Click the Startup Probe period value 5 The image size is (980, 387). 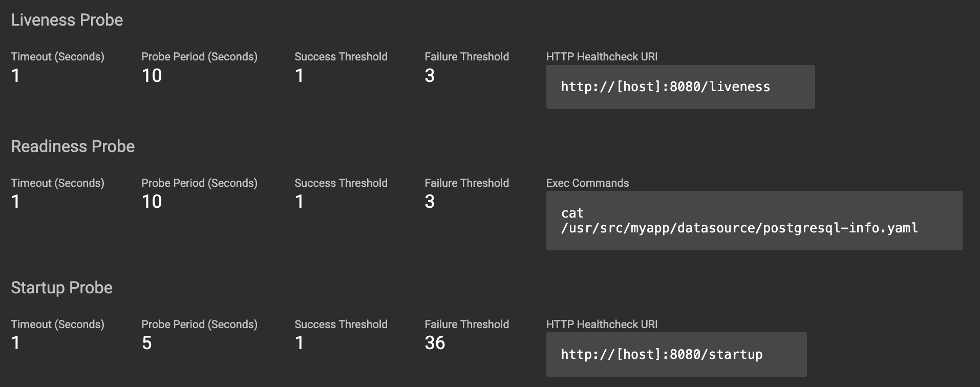click(x=147, y=343)
